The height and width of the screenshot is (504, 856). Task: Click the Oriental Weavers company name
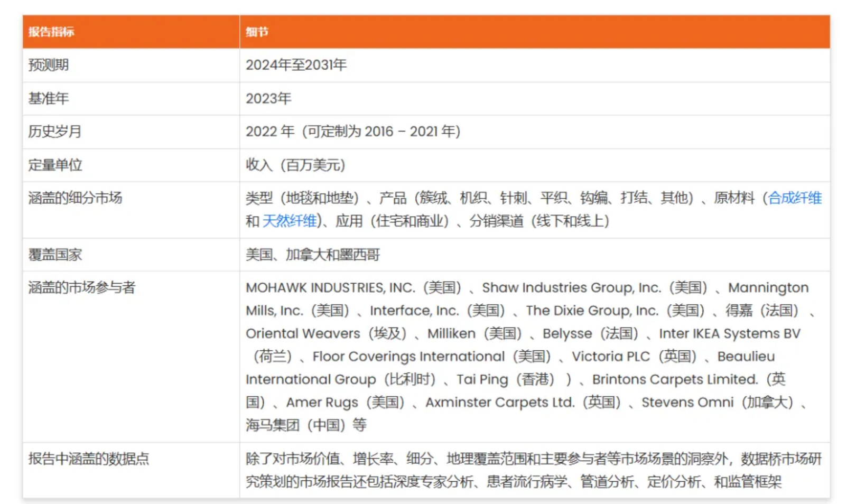pyautogui.click(x=303, y=334)
